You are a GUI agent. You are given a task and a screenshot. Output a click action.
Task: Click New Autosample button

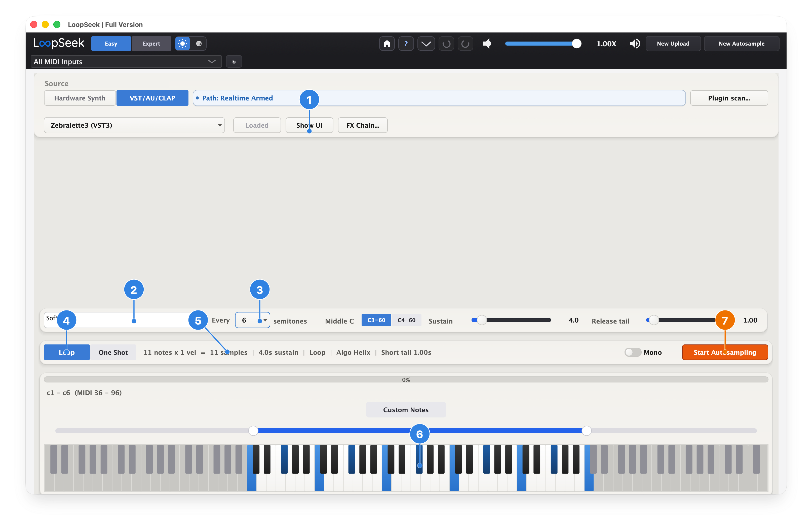click(x=741, y=44)
